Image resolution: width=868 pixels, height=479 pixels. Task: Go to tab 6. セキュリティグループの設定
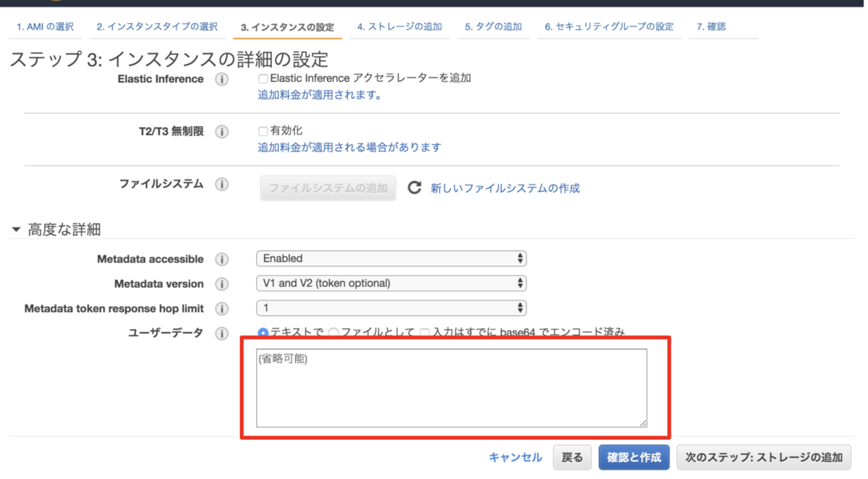tap(609, 27)
